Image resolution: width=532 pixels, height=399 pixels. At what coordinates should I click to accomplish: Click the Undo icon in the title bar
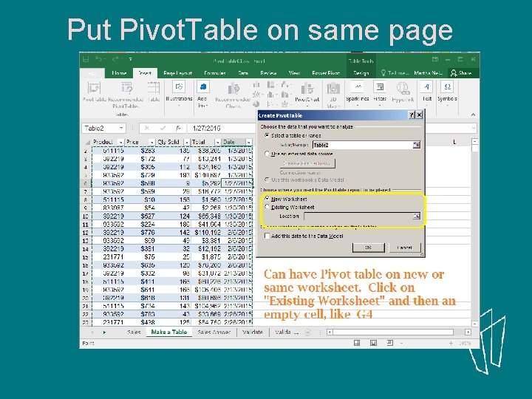click(x=98, y=59)
